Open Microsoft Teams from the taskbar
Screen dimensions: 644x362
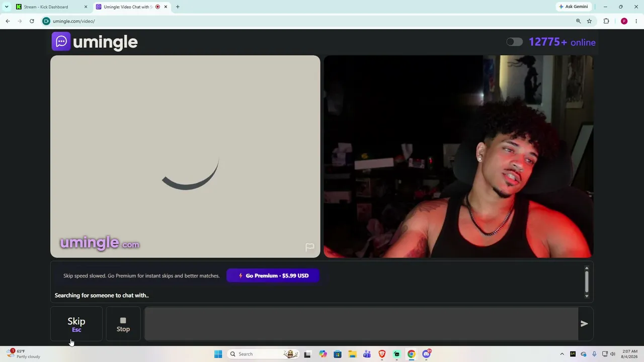point(367,354)
